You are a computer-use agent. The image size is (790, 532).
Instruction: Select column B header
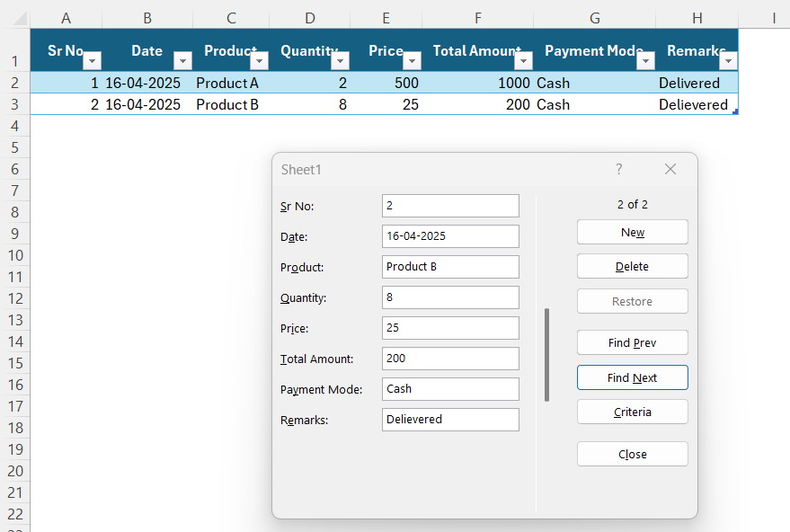(147, 19)
